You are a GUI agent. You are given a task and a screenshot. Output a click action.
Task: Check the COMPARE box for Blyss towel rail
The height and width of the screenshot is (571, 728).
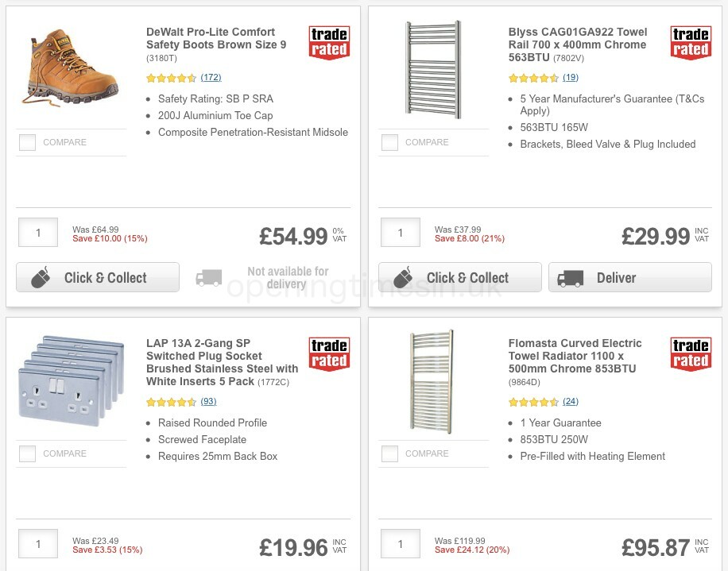click(x=389, y=142)
